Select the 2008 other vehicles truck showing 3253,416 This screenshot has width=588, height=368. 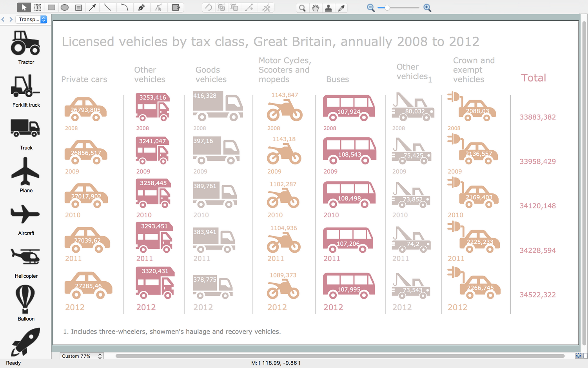153,107
